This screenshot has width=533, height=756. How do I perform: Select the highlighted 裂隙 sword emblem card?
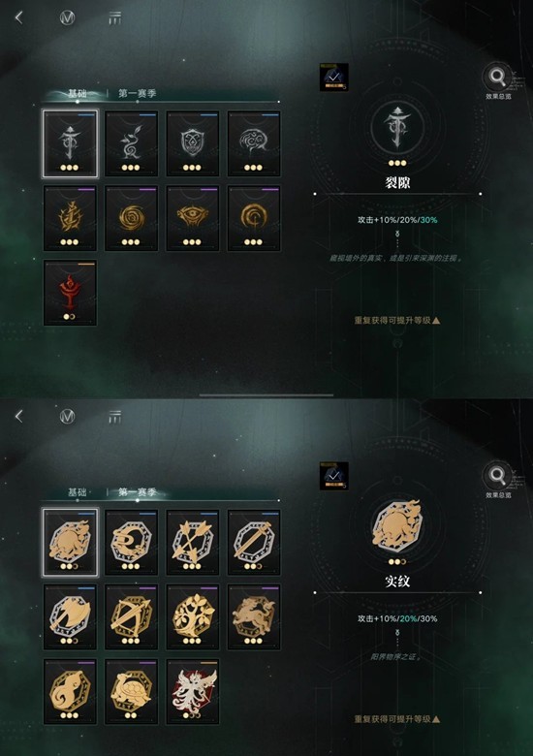(x=70, y=143)
